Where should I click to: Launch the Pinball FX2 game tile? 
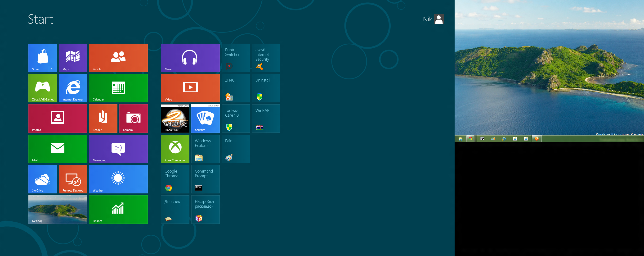175,118
